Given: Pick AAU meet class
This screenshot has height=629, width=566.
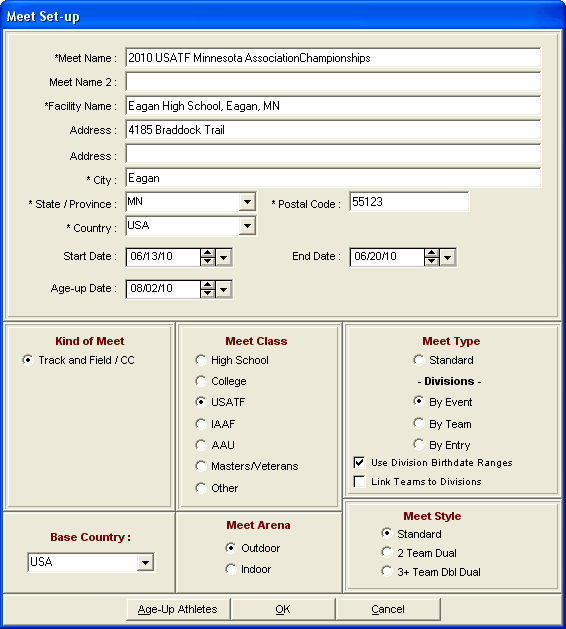Looking at the screenshot, I should tap(201, 445).
